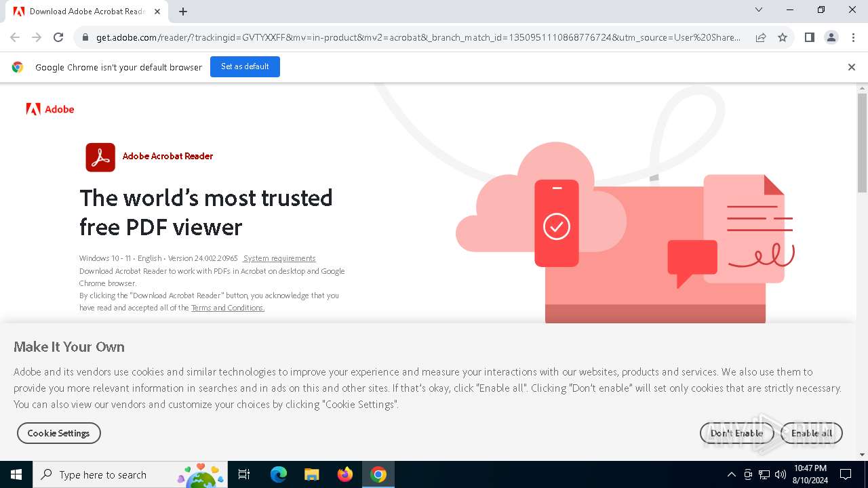Open Terms and Conditions link
This screenshot has height=488, width=868.
tap(227, 308)
